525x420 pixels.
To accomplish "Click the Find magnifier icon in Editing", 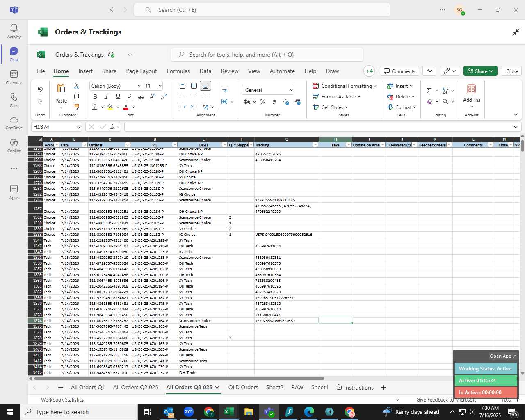I will tap(445, 101).
